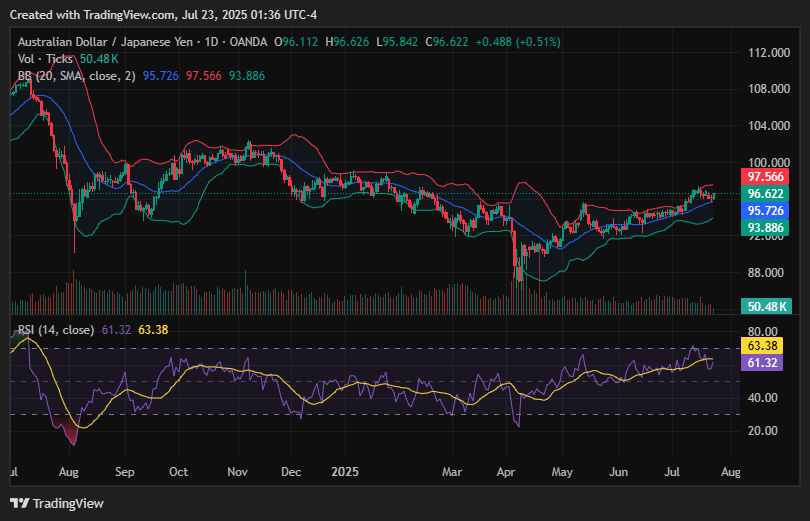
Task: Click the Jul label before final Aug
Action: (x=672, y=472)
